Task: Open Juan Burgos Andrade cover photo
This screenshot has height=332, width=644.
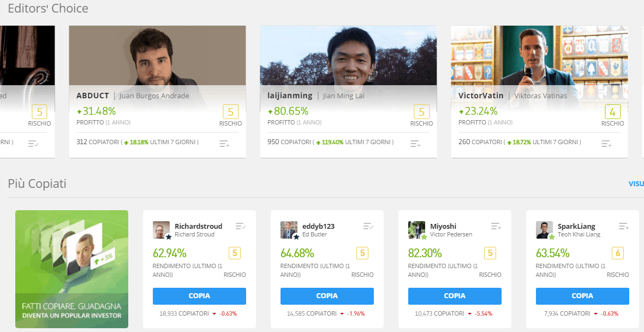Action: [157, 56]
